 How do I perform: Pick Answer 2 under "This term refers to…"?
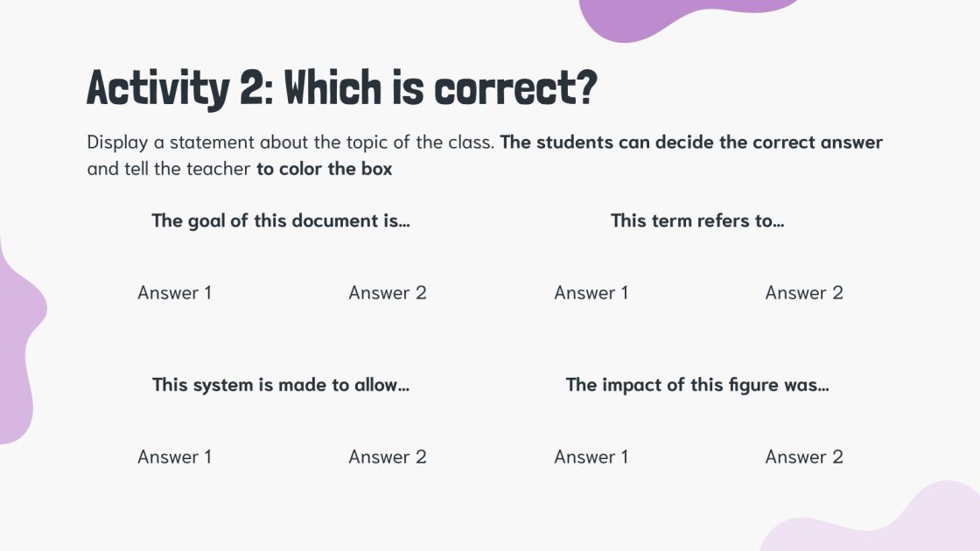coord(804,293)
